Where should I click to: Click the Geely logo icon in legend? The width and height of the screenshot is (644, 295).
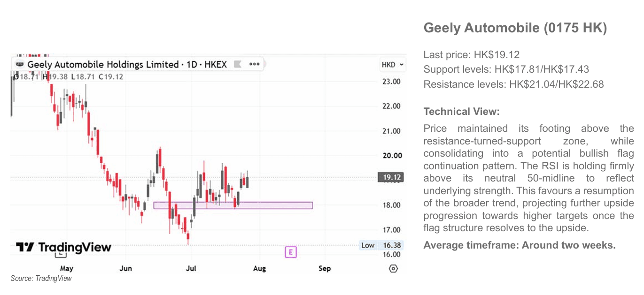19,64
